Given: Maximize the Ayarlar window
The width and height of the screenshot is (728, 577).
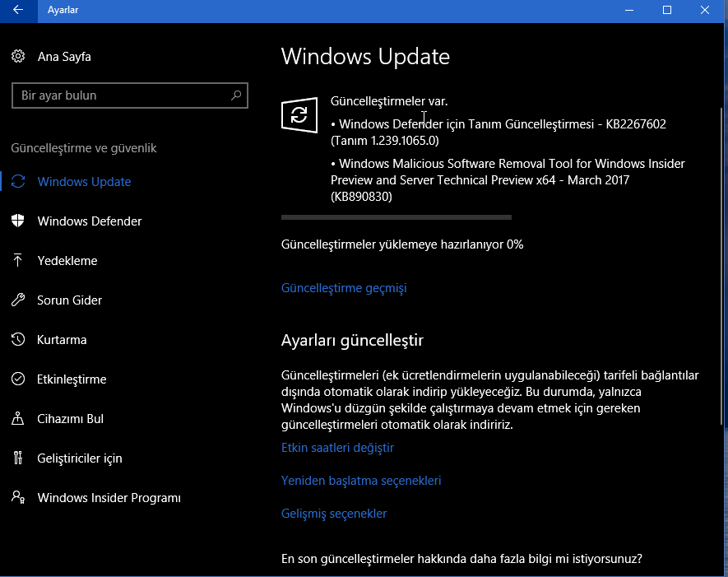Looking at the screenshot, I should pyautogui.click(x=666, y=10).
